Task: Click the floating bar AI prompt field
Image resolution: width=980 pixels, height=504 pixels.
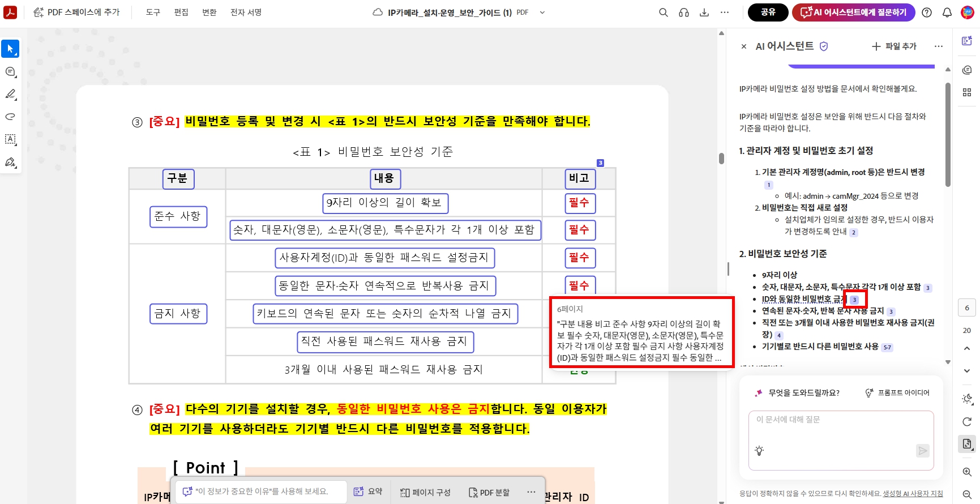Action: 261,492
